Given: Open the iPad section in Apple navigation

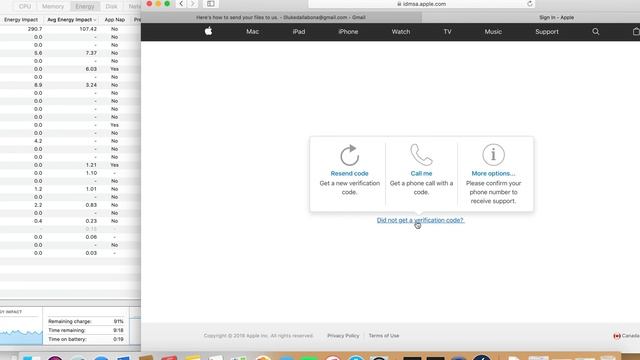Looking at the screenshot, I should tap(299, 31).
